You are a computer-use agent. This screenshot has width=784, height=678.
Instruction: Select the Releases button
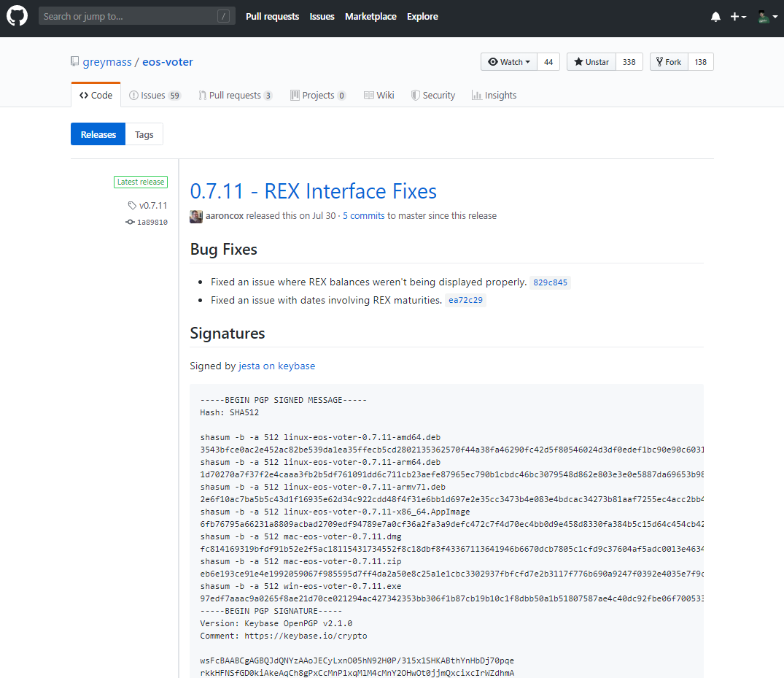[98, 134]
